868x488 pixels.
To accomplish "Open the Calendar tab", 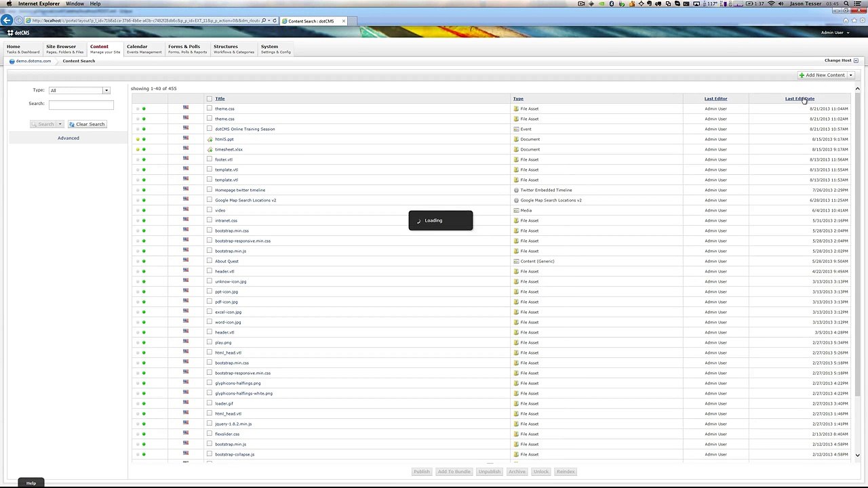I will click(144, 49).
